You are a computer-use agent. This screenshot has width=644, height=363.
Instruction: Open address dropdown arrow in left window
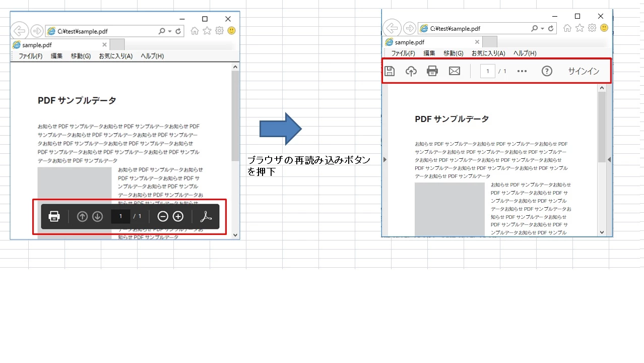(x=170, y=31)
